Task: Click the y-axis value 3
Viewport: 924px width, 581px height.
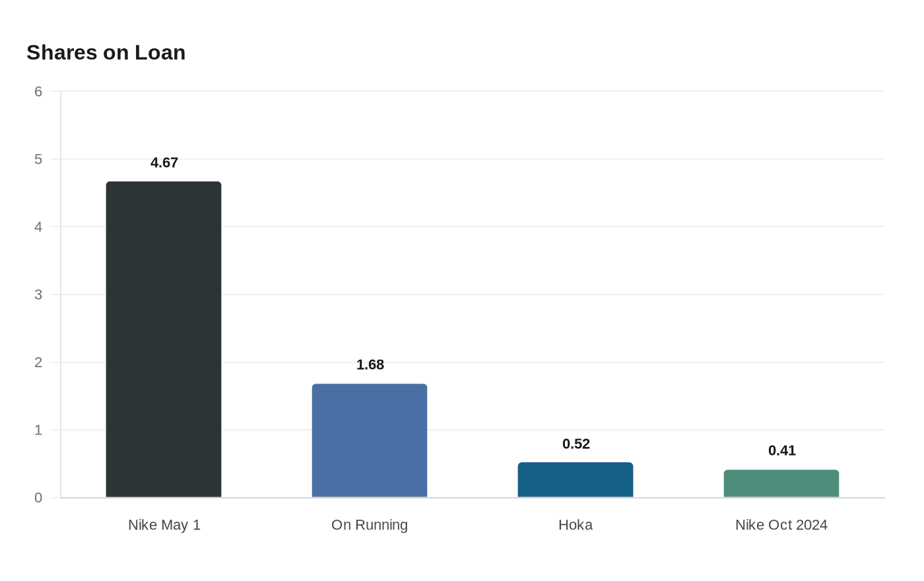Action: 38,294
